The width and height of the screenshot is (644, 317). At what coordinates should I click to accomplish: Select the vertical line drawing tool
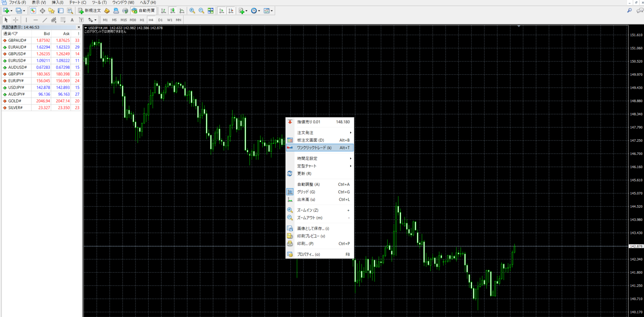coord(26,20)
